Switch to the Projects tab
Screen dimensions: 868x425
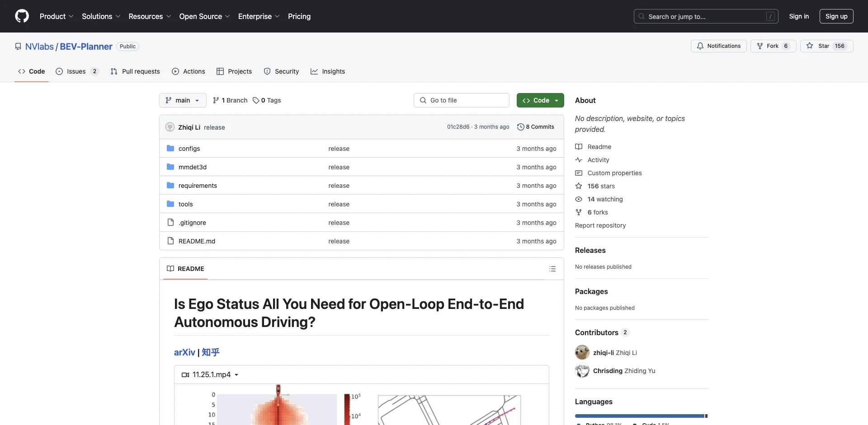(x=234, y=71)
